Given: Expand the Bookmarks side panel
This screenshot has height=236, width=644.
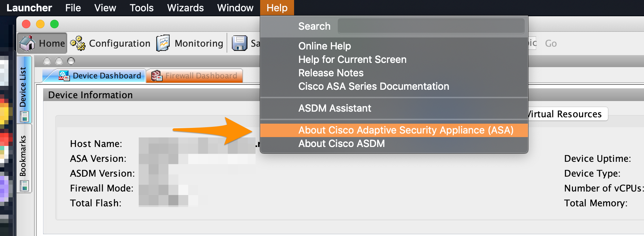Looking at the screenshot, I should pyautogui.click(x=23, y=155).
